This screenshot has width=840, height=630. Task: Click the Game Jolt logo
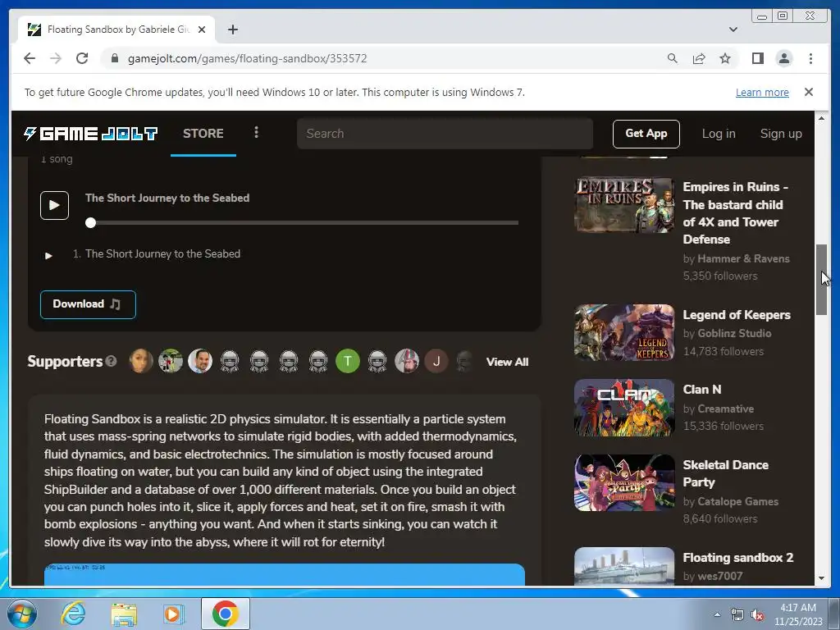tap(90, 134)
